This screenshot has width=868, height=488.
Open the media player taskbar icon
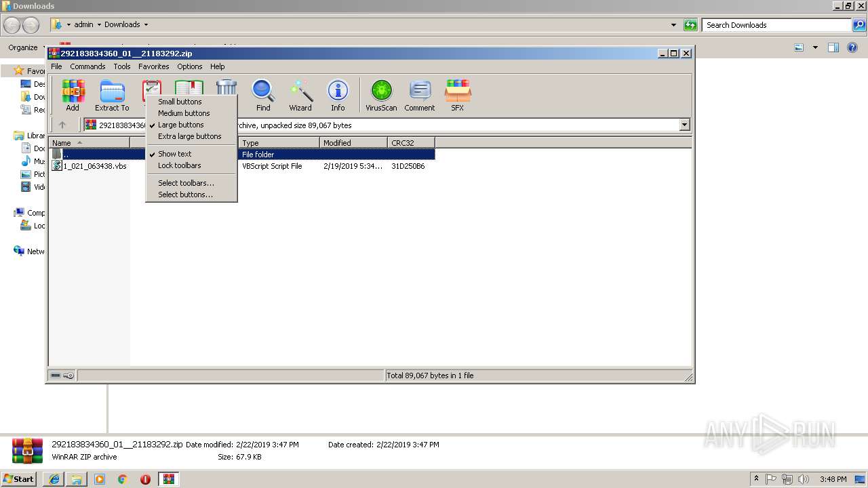100,479
